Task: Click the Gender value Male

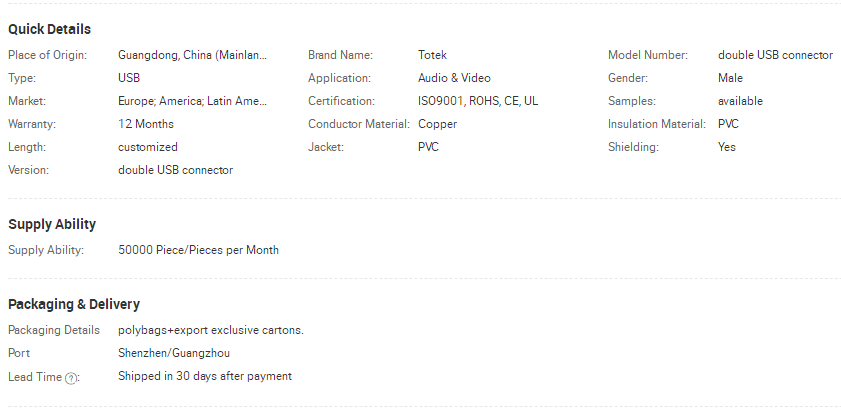Action: (x=730, y=78)
